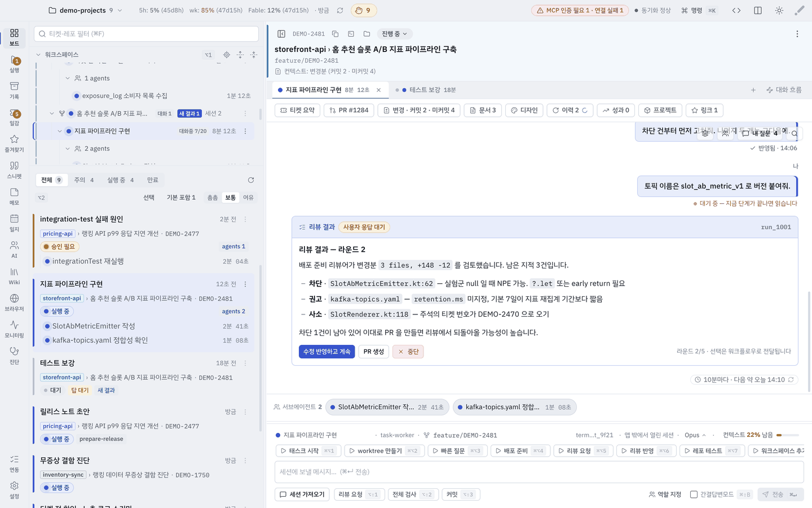Viewport: 812px width, 508px height.
Task: Click the collapse-all icon in workspace header
Action: 254,55
